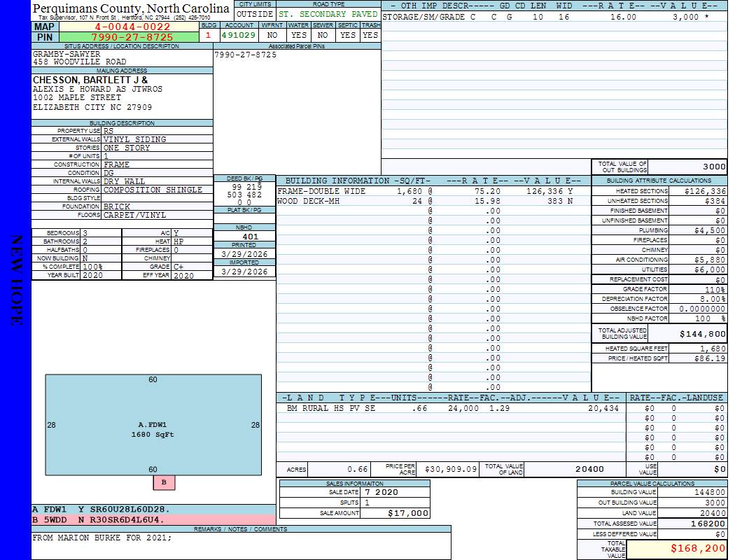Select the total adjusted building value $144,800
735x560 pixels.
pos(699,335)
